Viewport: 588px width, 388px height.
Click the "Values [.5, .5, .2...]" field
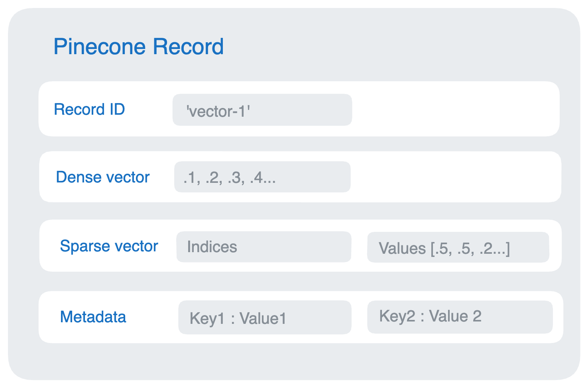(458, 247)
